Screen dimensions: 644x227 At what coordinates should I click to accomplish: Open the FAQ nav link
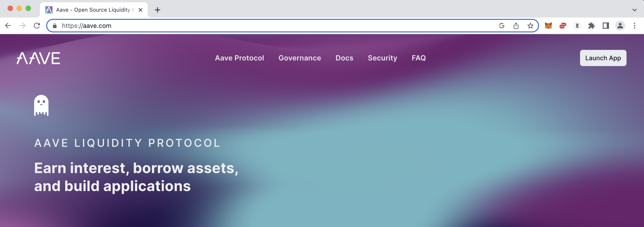pyautogui.click(x=419, y=58)
